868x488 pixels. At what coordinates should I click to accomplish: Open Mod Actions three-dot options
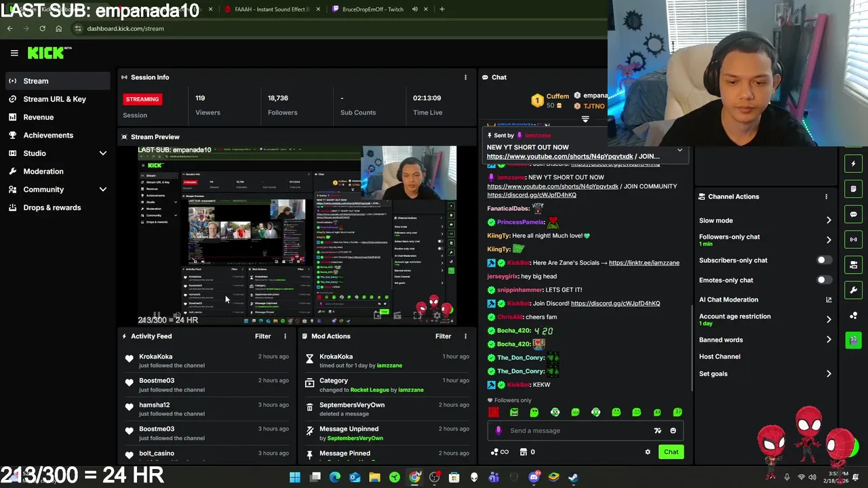click(x=465, y=336)
